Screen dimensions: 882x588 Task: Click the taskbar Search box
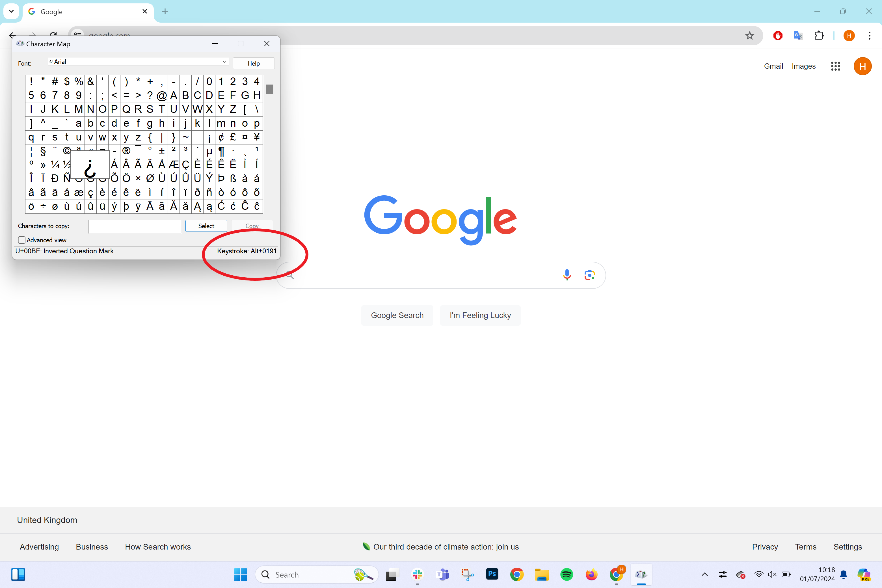(317, 574)
